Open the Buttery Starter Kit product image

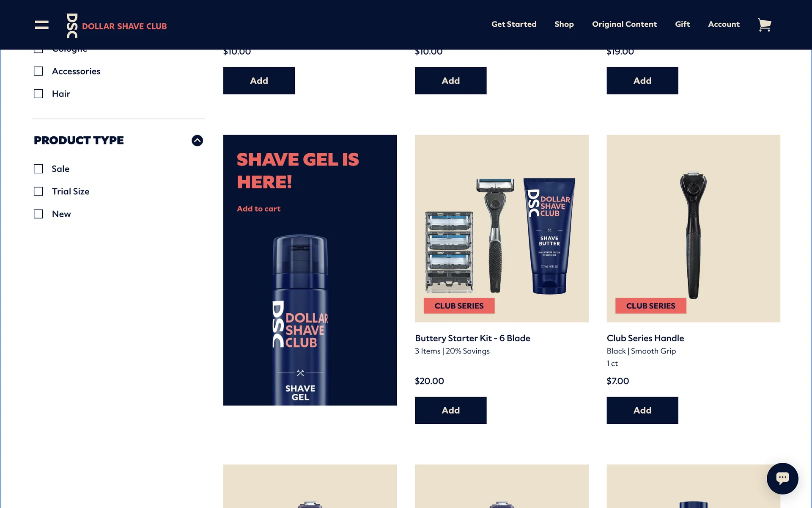tap(502, 229)
